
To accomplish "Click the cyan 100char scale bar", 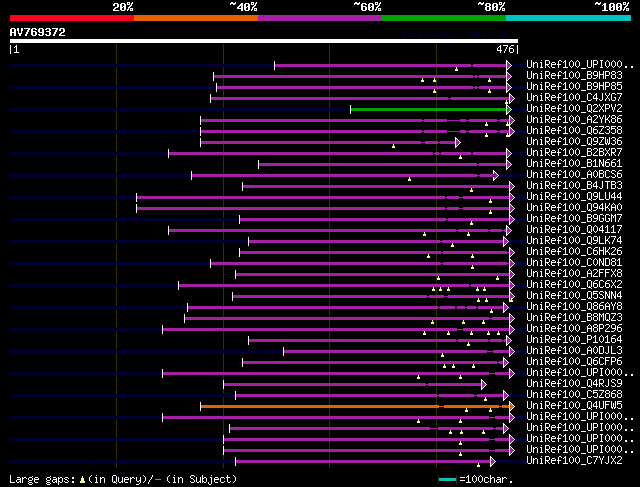I will 447,480.
